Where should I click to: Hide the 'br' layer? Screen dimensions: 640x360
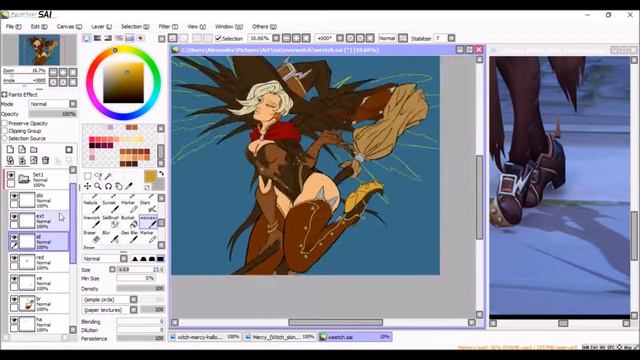point(14,300)
